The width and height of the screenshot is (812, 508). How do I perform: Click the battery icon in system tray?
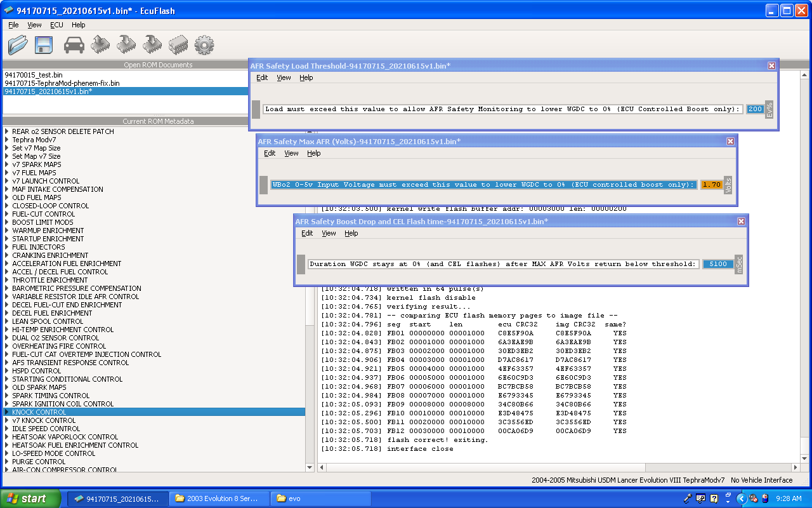pos(765,498)
